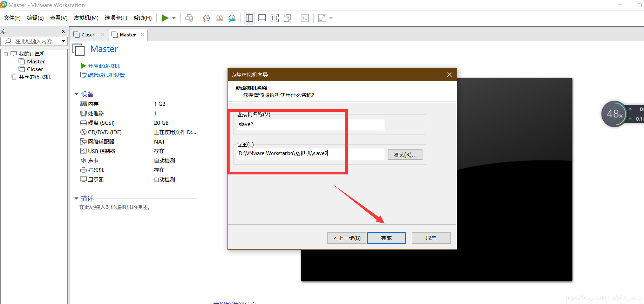Click Send Ctrl+Alt+Del toolbar icon

[x=189, y=18]
